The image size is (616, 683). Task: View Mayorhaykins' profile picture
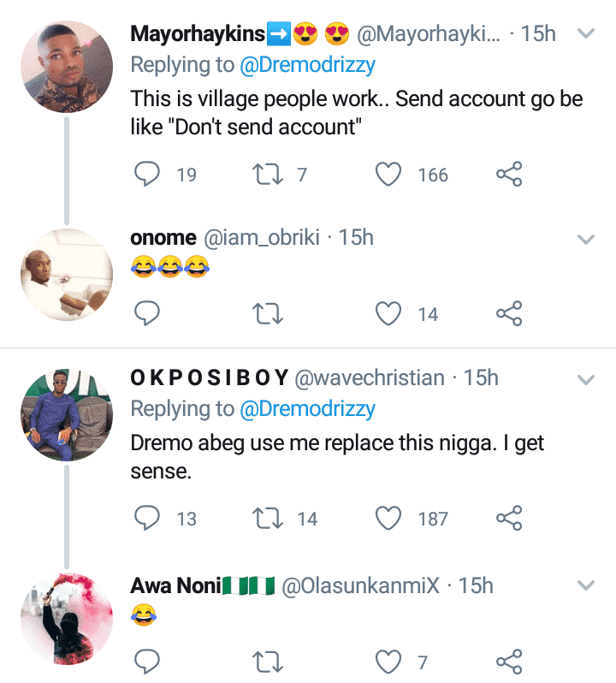(x=66, y=67)
